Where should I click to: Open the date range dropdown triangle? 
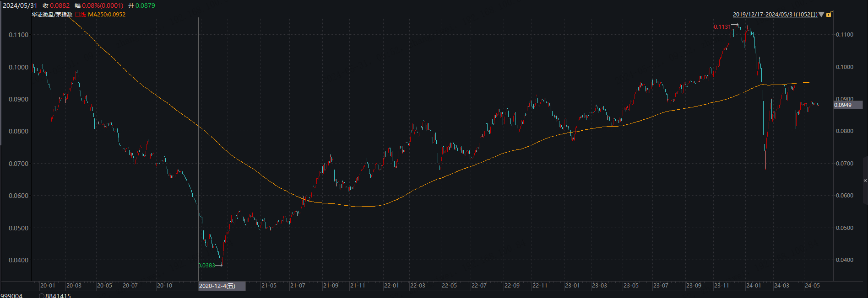pos(821,15)
